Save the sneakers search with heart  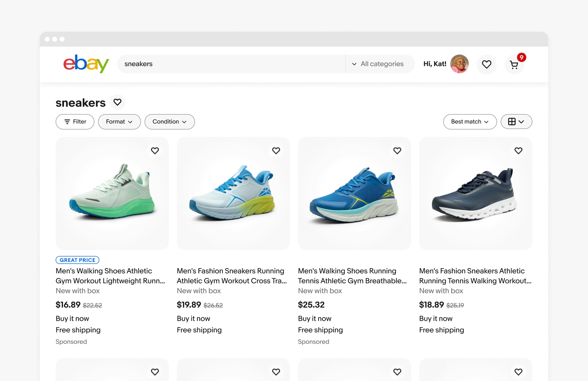click(x=118, y=102)
